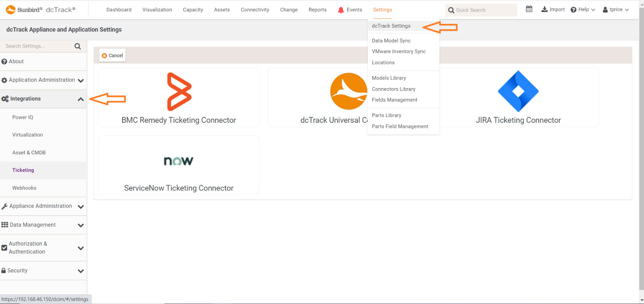Image resolution: width=644 pixels, height=304 pixels.
Task: Expand Appliance Administration chevron
Action: tap(81, 207)
